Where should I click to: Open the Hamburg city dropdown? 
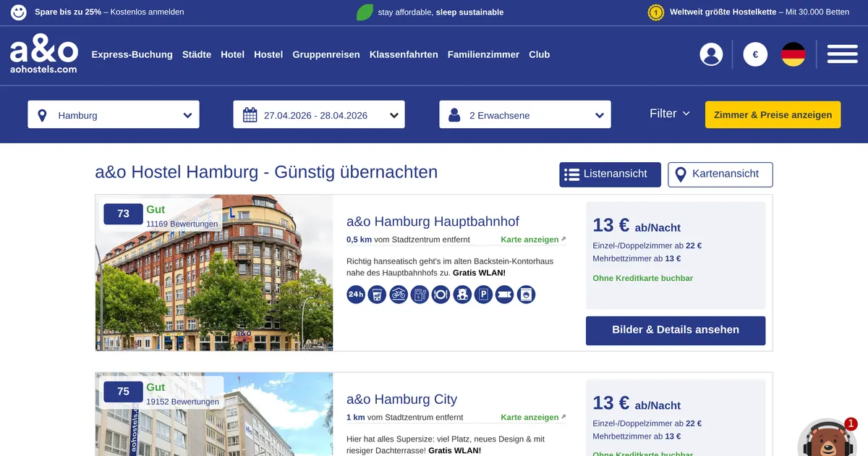114,114
